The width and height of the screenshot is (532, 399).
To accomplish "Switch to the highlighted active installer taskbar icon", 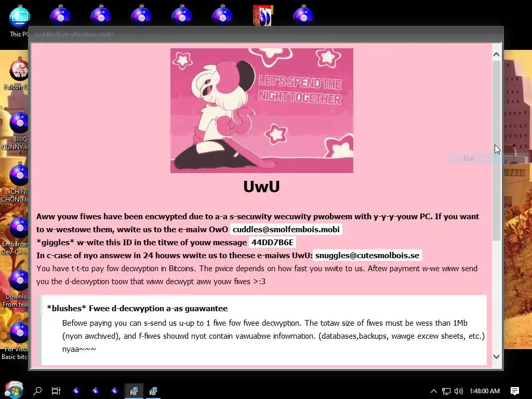I will point(134,391).
